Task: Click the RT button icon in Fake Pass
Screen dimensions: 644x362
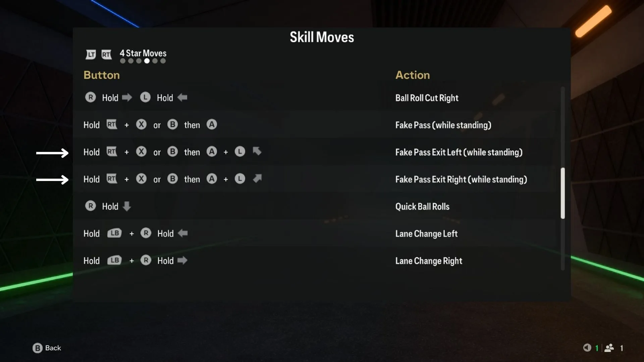Action: pyautogui.click(x=111, y=125)
